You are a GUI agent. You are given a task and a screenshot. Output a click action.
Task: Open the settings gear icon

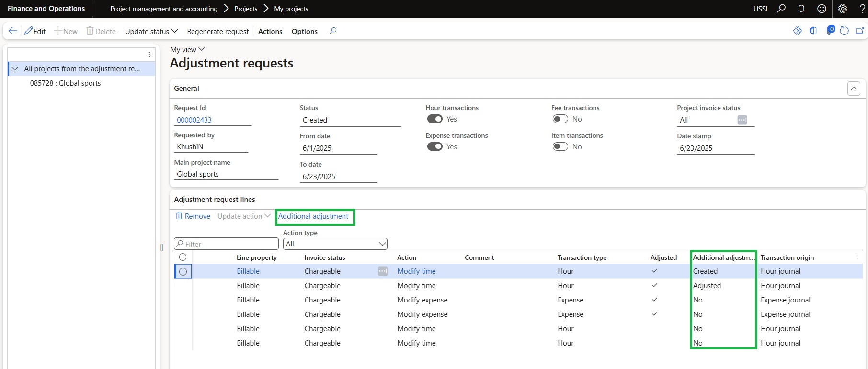point(843,9)
